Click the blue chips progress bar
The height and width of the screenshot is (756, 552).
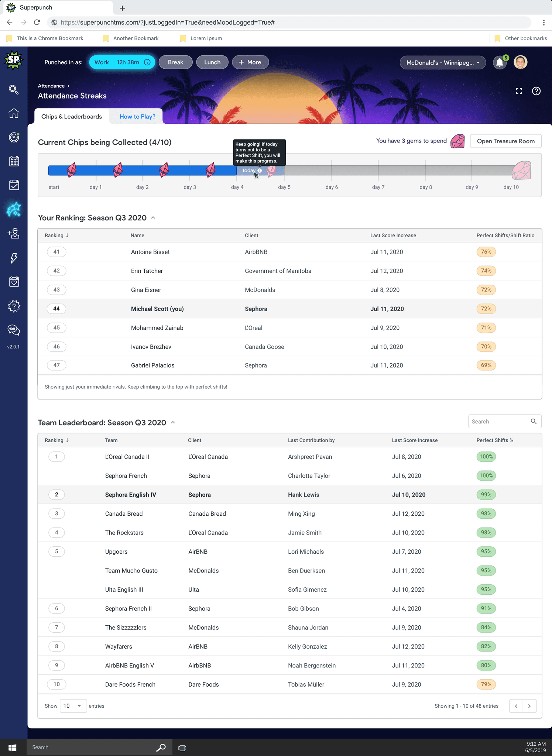pos(142,171)
